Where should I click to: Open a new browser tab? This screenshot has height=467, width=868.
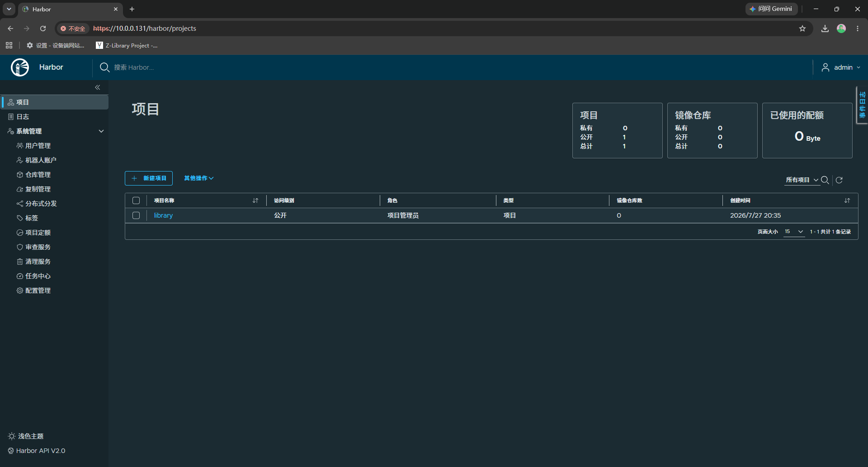click(132, 9)
